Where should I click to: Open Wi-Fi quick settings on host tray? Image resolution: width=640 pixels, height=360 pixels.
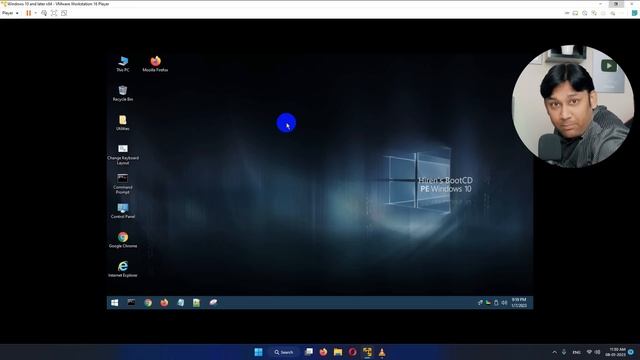click(x=589, y=352)
